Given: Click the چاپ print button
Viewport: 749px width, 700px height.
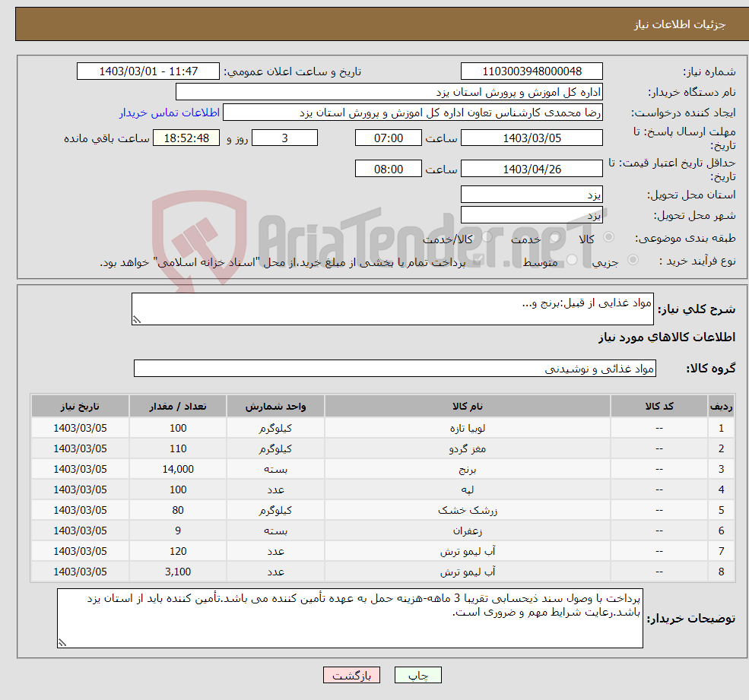Looking at the screenshot, I should [418, 675].
